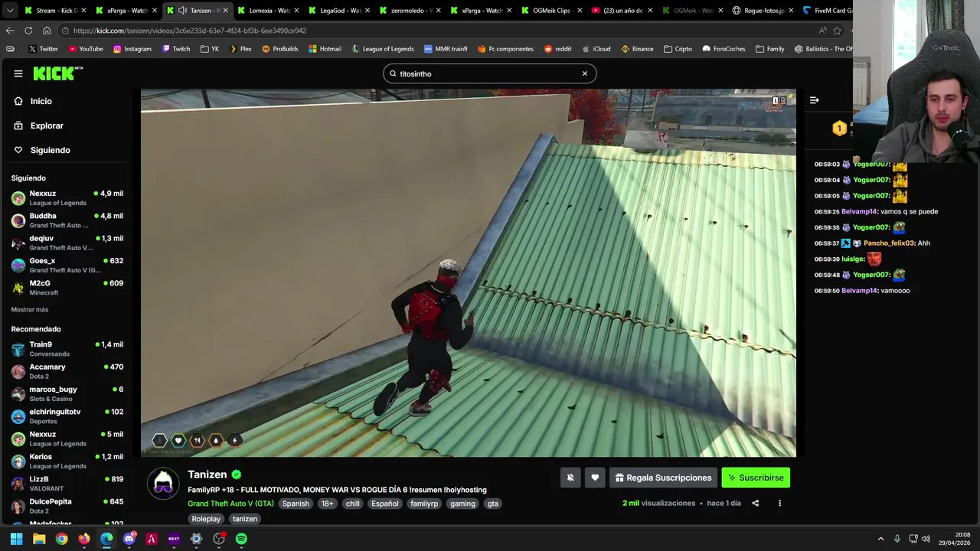Open Buddha channel in following list
980x551 pixels.
(67, 220)
